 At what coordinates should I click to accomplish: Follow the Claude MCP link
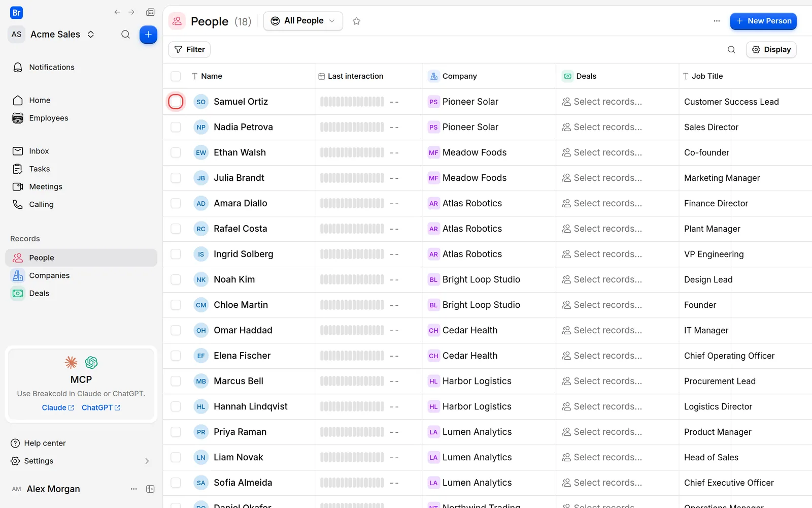click(58, 407)
